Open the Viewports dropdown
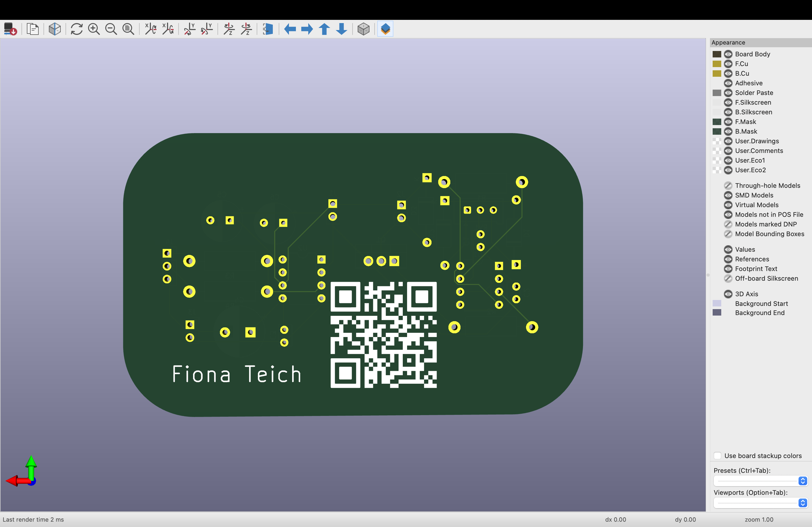Image resolution: width=812 pixels, height=527 pixels. tap(760, 503)
